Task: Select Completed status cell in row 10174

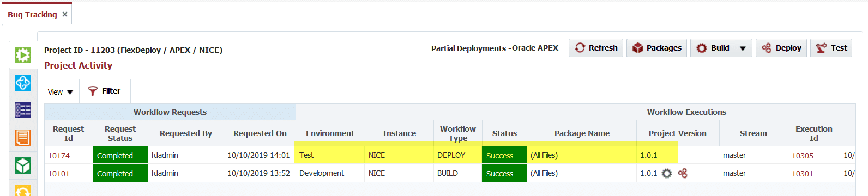Action: pos(120,155)
